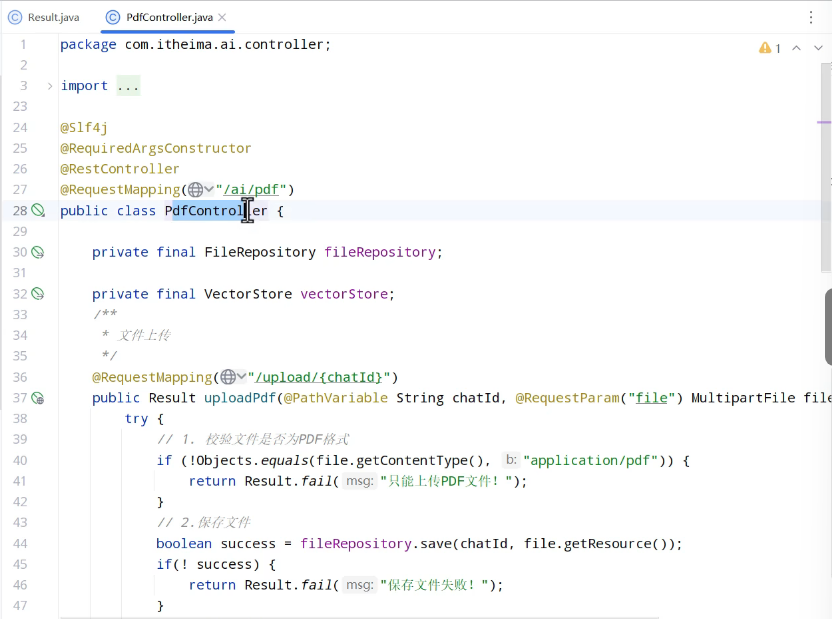Expand the folded import block

point(50,86)
